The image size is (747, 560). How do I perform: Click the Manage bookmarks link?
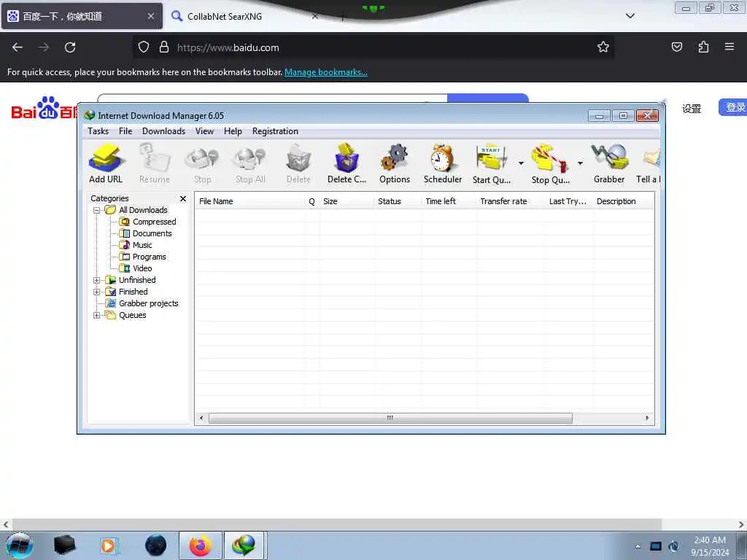326,72
